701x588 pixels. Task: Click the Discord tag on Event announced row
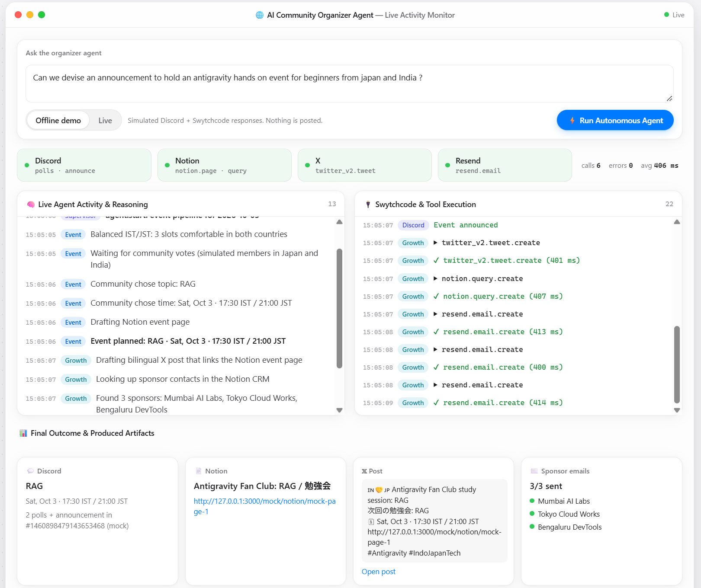(x=413, y=225)
